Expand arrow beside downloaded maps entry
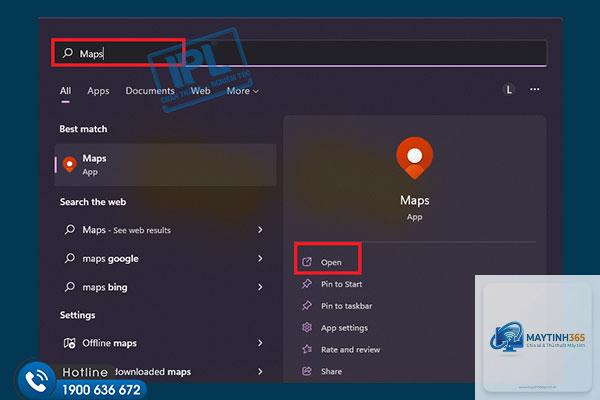Viewport: 600px width, 400px height. coord(260,371)
